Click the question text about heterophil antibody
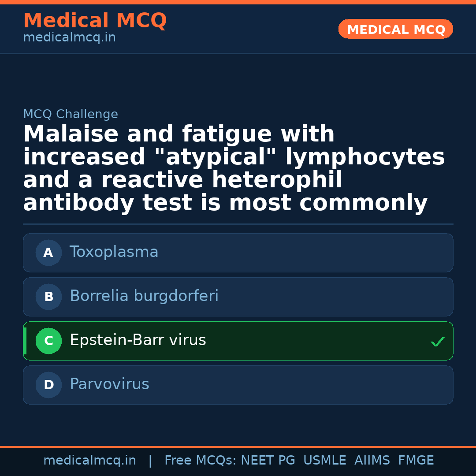The image size is (476, 476). coord(234,169)
